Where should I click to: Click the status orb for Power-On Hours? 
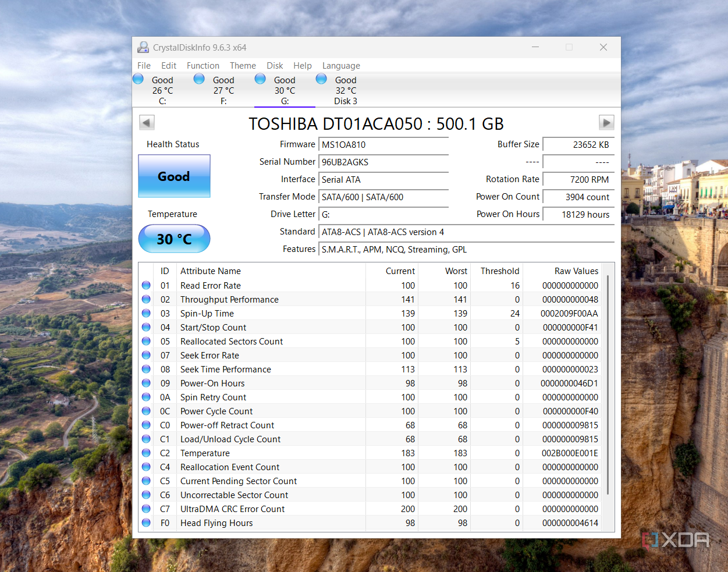(146, 383)
